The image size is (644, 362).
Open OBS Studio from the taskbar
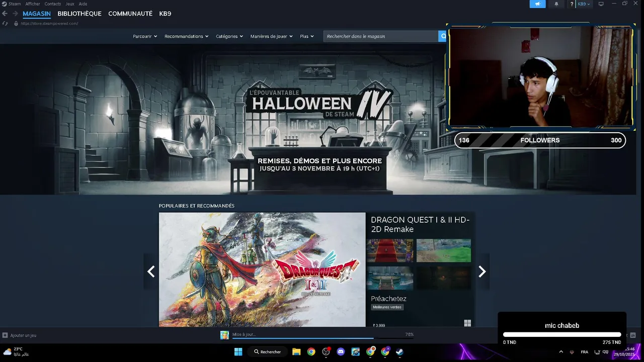(x=326, y=352)
